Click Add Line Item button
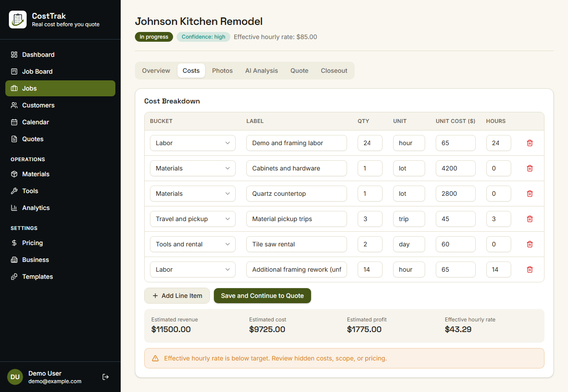Viewport: 568px width, 392px height. click(177, 296)
